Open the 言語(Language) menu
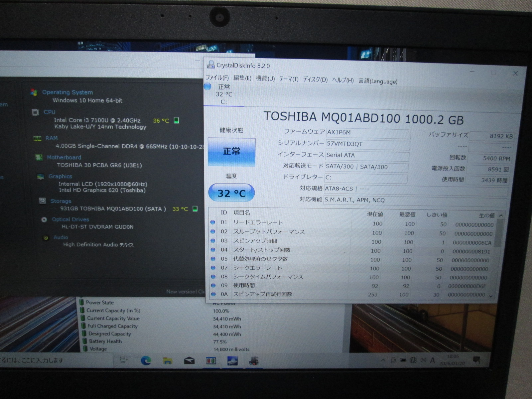The height and width of the screenshot is (399, 532). pyautogui.click(x=378, y=81)
